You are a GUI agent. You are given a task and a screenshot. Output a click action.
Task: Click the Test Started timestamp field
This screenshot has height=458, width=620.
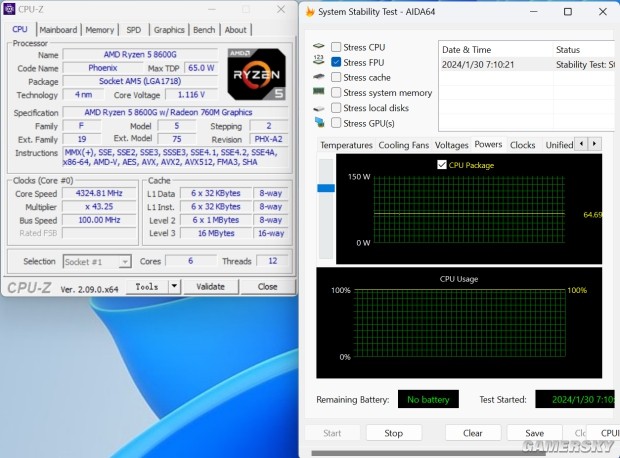pyautogui.click(x=577, y=399)
